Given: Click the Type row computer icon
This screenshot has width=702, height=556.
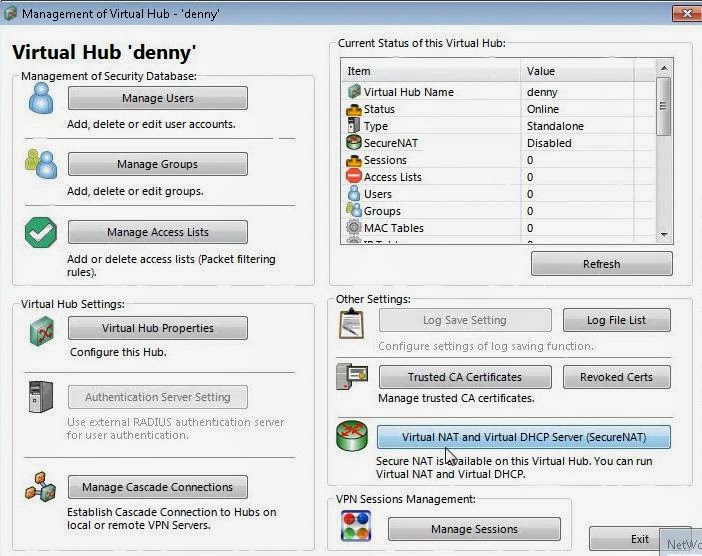Looking at the screenshot, I should coord(354,125).
